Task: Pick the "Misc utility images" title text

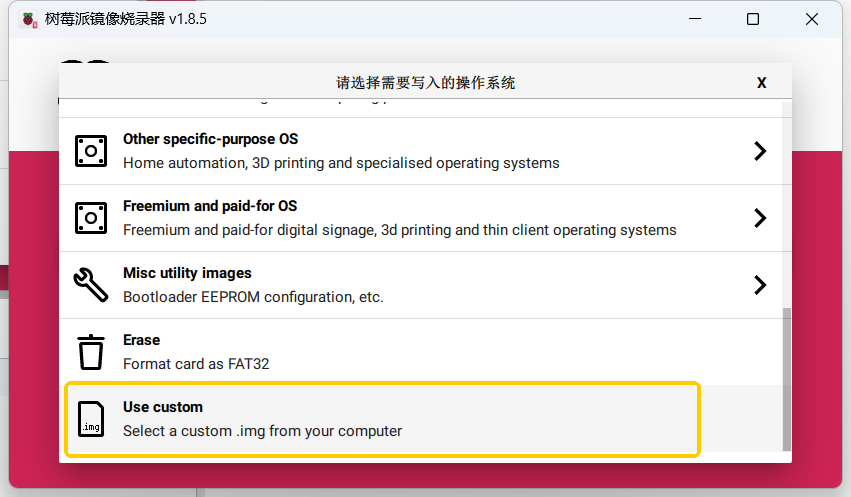Action: click(187, 273)
